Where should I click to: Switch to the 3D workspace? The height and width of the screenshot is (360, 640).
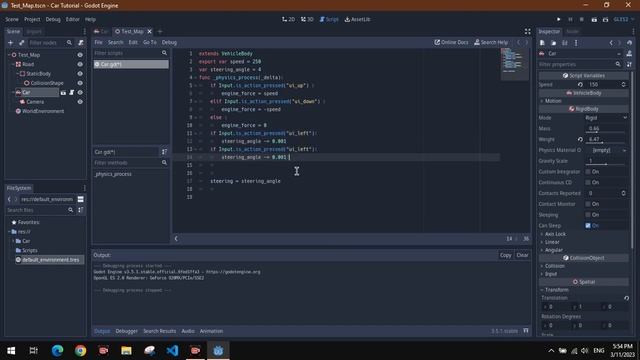coord(307,19)
